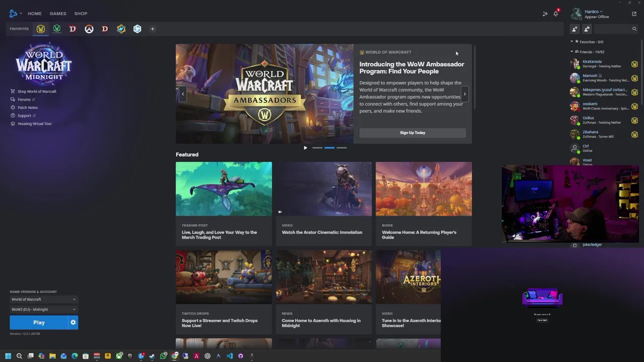Screen dimensions: 644x362
Task: Open Twitch Drops Now Live article
Action: pyautogui.click(x=224, y=292)
